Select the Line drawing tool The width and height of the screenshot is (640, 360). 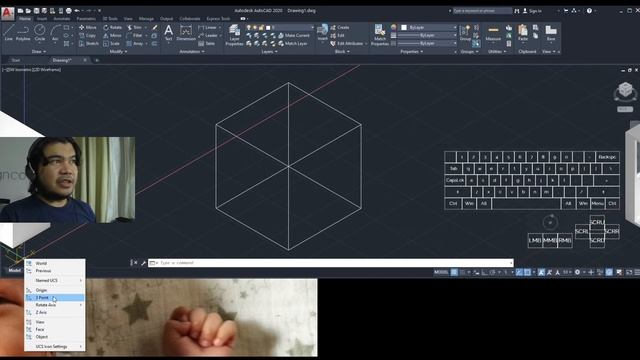(x=9, y=33)
